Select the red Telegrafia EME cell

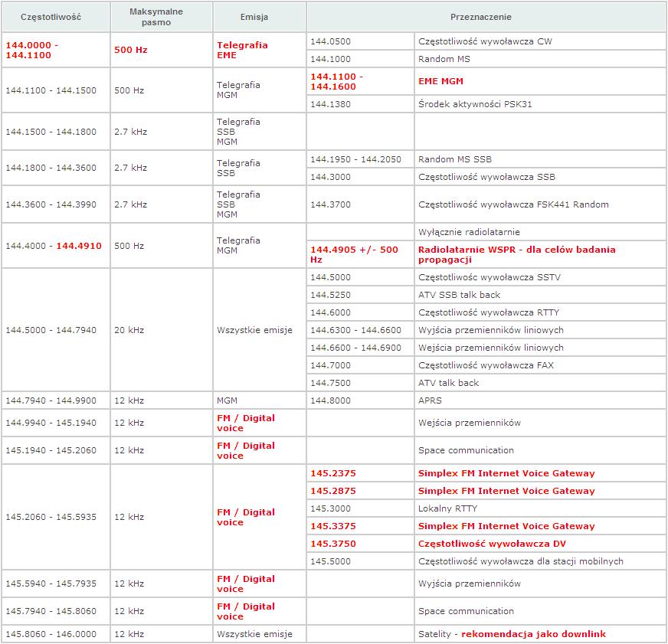(x=242, y=51)
